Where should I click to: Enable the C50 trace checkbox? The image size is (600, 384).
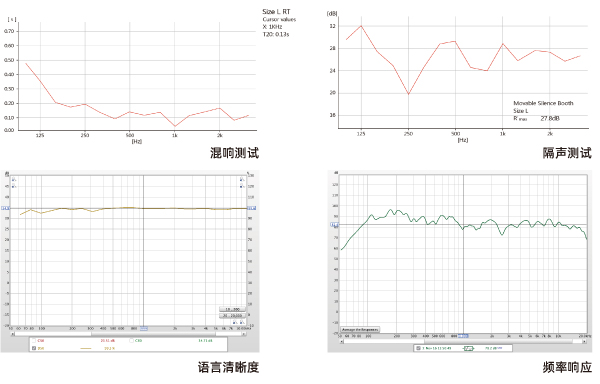pyautogui.click(x=34, y=340)
